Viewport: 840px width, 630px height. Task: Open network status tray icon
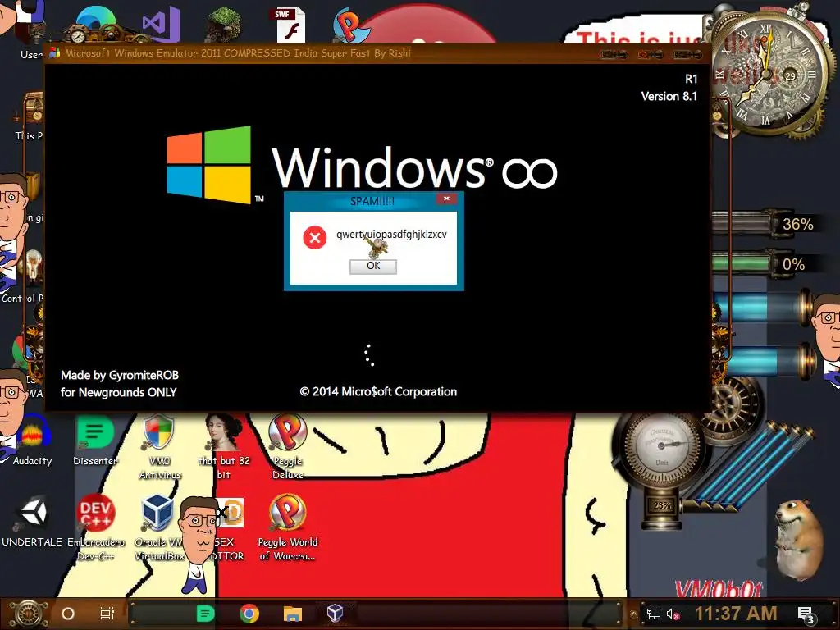(653, 614)
